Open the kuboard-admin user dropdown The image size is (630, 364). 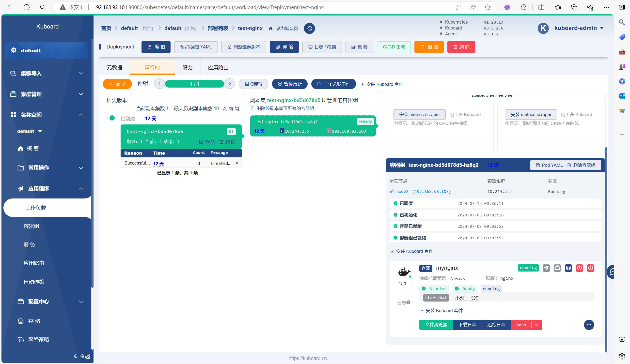point(579,28)
